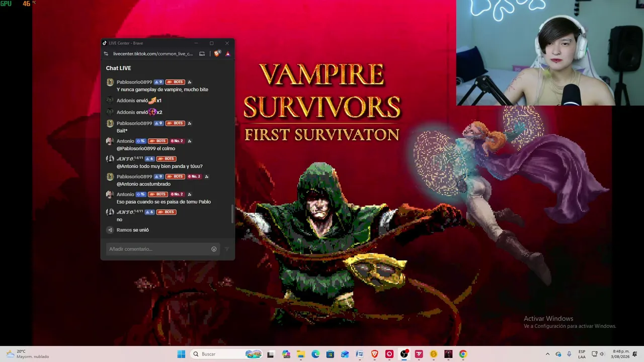Click the gift sticker sent x2
Image resolution: width=644 pixels, height=362 pixels.
152,112
